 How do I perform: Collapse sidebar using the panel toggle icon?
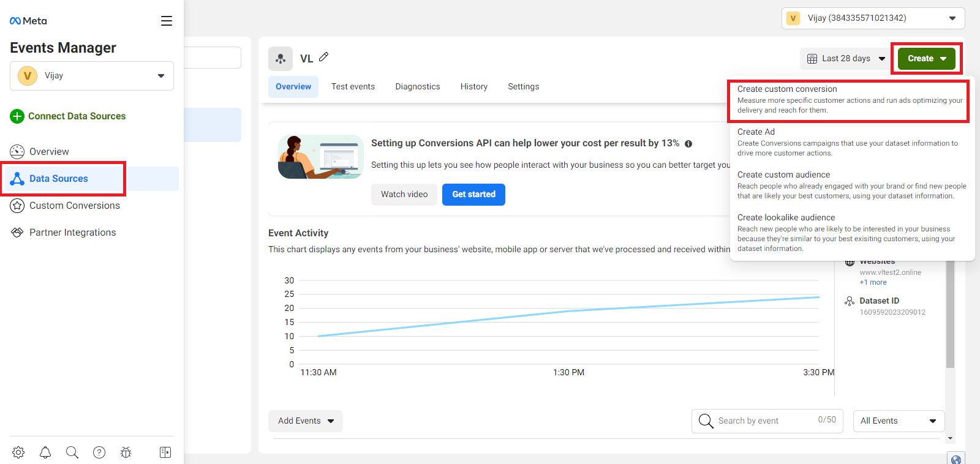165,452
